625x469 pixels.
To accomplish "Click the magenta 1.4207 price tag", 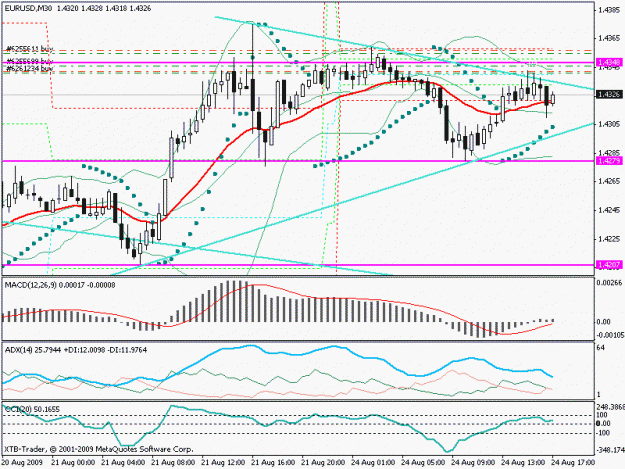I will tap(609, 265).
